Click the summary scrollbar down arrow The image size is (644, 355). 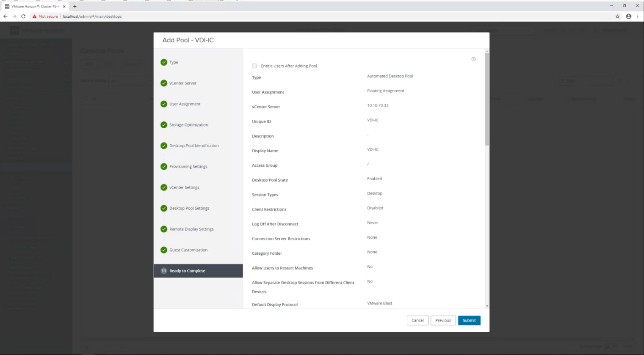point(487,305)
